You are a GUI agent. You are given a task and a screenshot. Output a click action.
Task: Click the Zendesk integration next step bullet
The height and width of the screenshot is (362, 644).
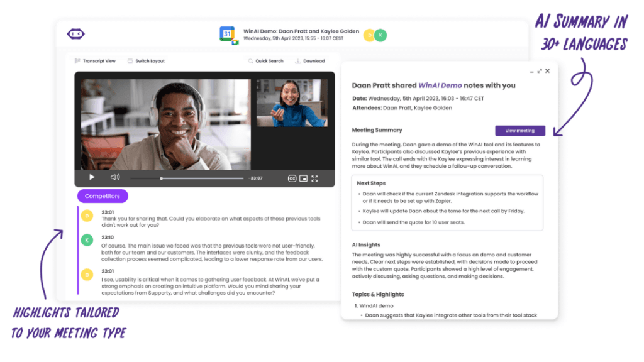point(450,197)
